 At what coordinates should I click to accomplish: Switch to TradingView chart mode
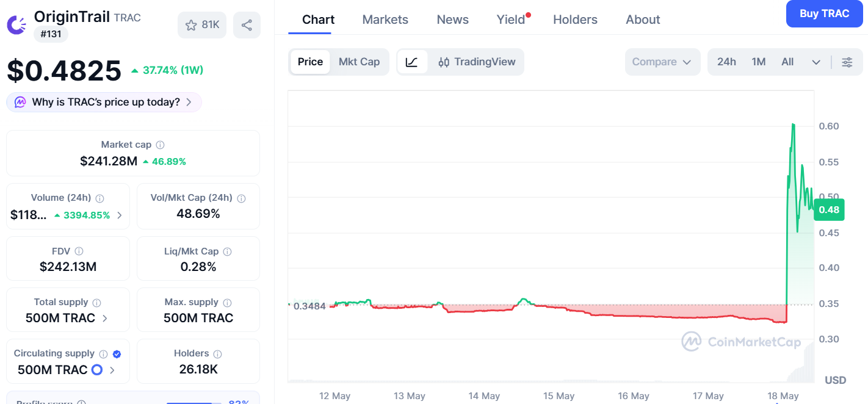point(477,62)
